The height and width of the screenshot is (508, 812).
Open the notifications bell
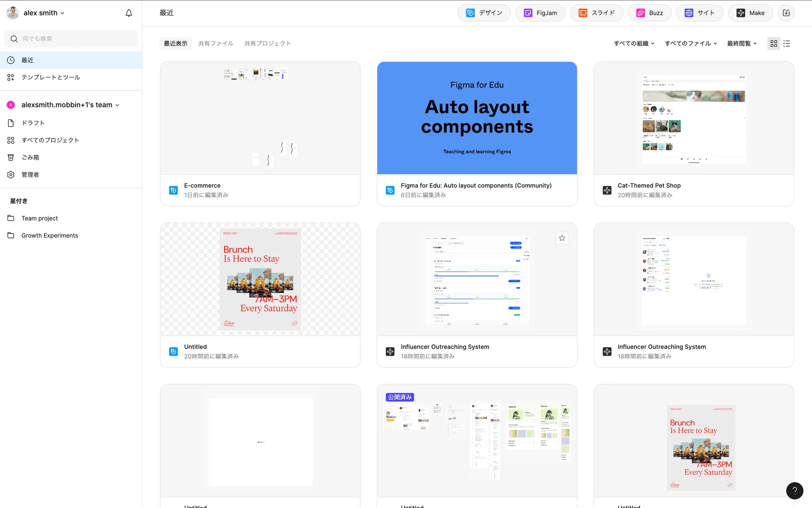pos(129,13)
